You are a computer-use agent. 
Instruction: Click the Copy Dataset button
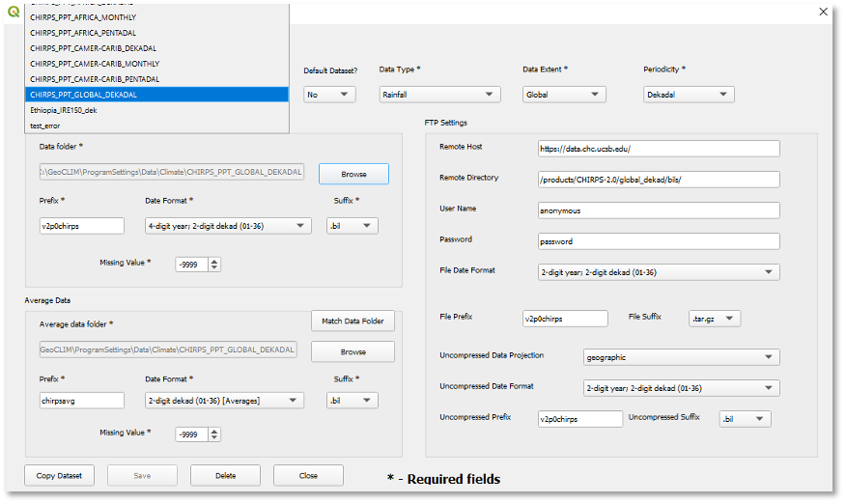59,475
